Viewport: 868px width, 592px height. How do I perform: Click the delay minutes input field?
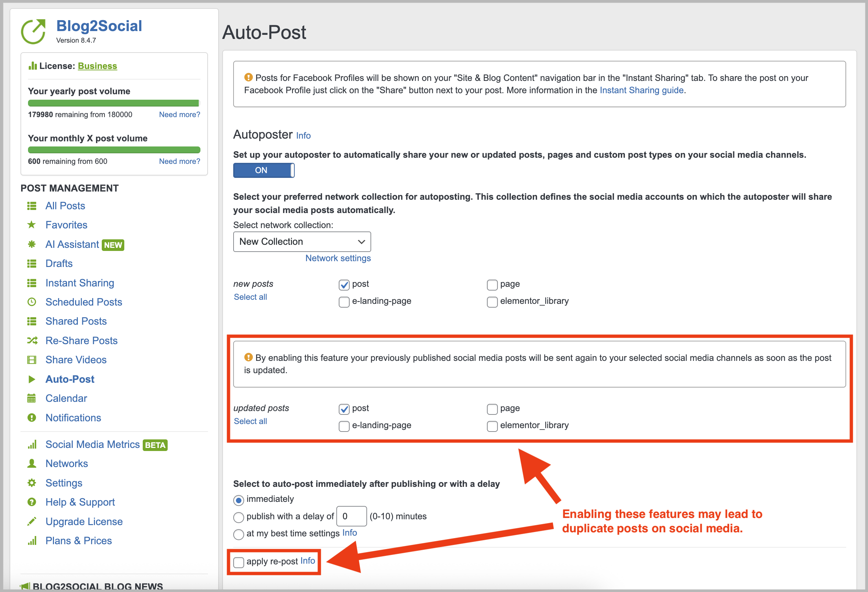point(351,516)
